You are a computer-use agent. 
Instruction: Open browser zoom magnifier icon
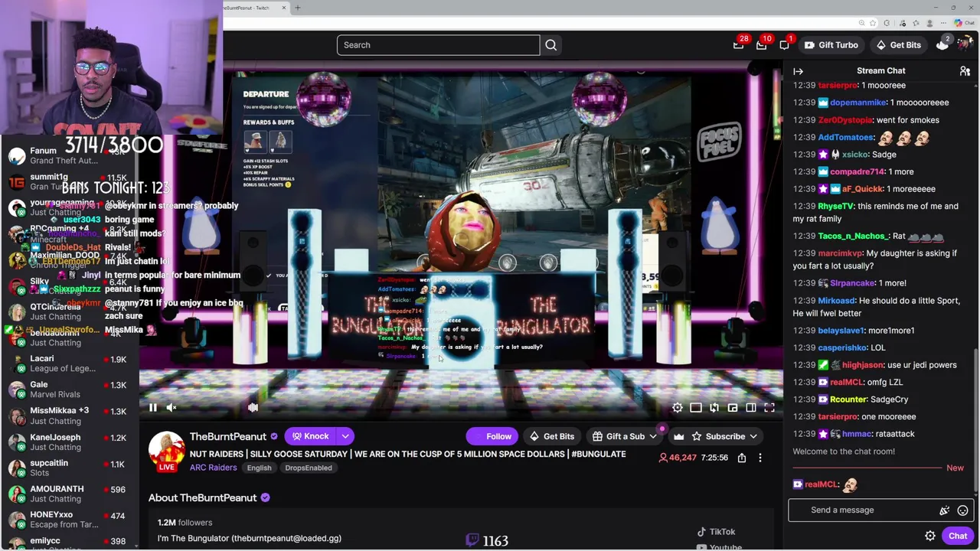862,23
